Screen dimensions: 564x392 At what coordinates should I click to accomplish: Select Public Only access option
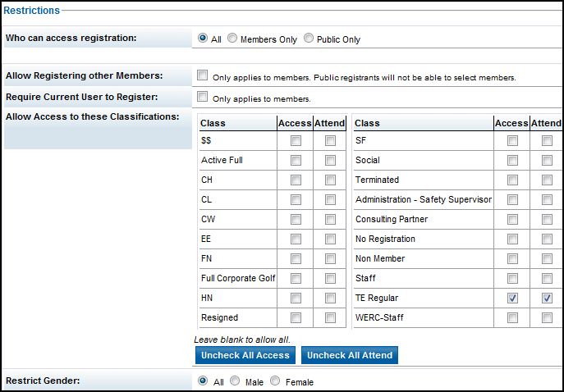(309, 39)
